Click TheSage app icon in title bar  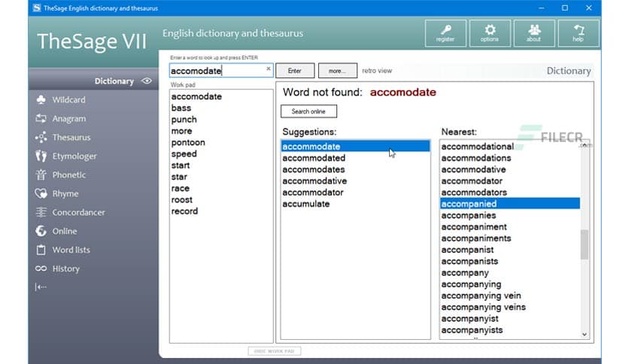[x=37, y=8]
